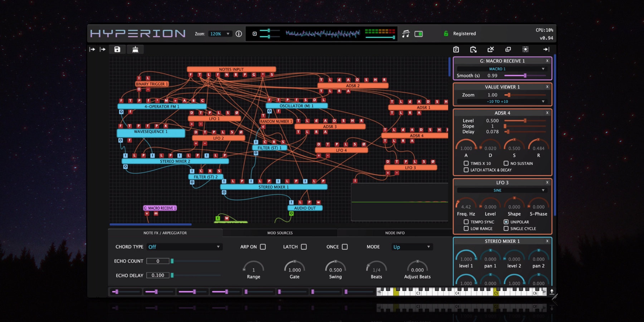
Task: Click the music notes icon
Action: (405, 34)
